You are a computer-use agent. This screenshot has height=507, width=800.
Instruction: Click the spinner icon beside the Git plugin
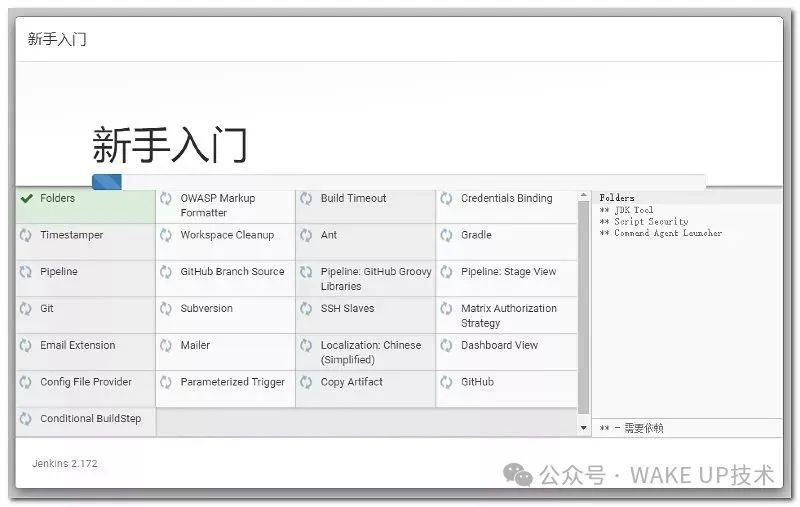26,309
